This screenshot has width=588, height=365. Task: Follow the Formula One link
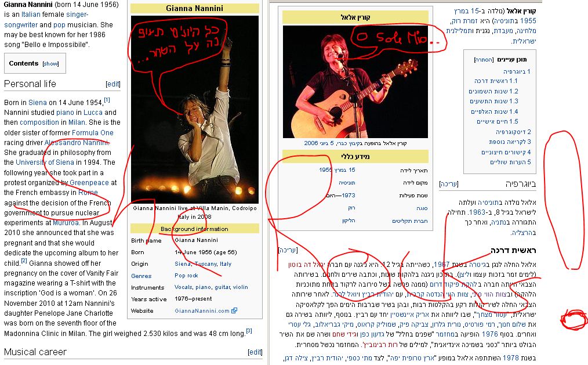click(93, 133)
